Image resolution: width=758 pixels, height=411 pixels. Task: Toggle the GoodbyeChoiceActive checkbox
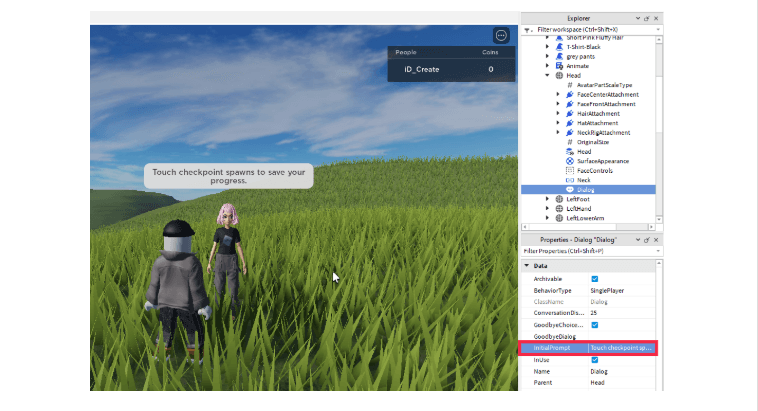coord(595,325)
